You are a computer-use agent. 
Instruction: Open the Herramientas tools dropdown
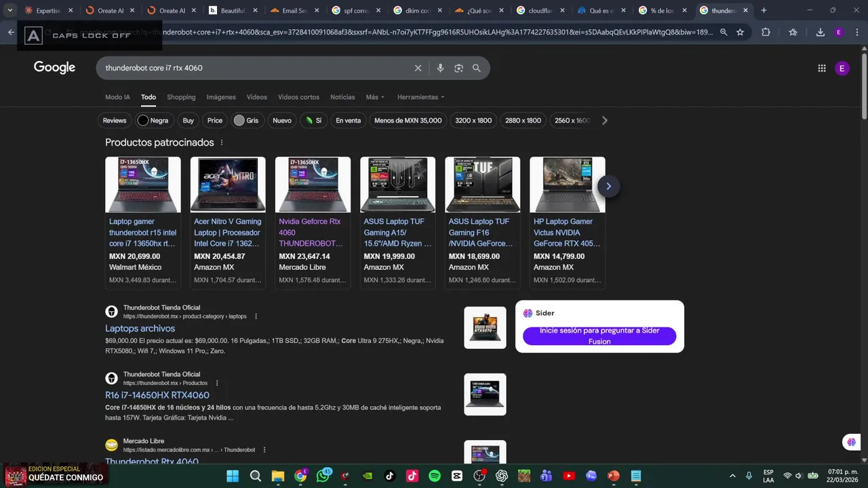tap(420, 97)
